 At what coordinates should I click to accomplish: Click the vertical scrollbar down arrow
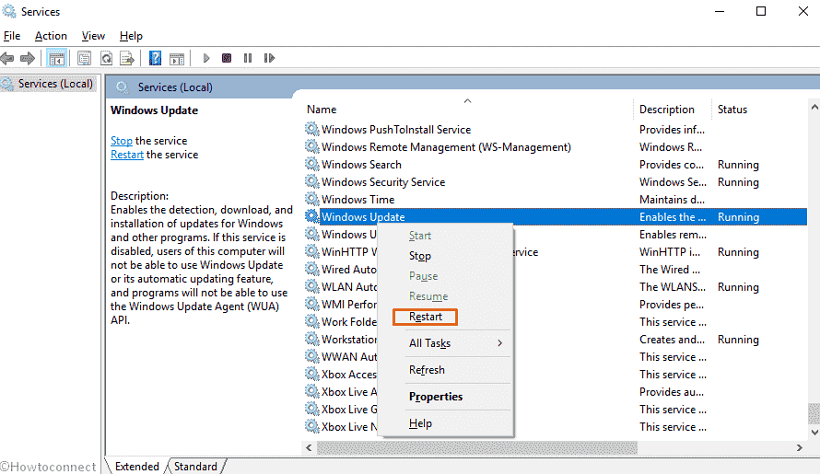[814, 432]
